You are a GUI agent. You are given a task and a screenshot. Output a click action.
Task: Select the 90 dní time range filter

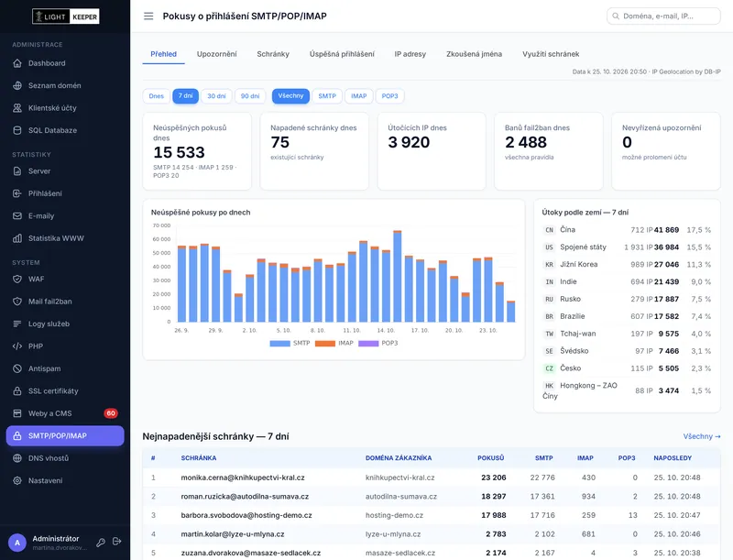pos(250,96)
